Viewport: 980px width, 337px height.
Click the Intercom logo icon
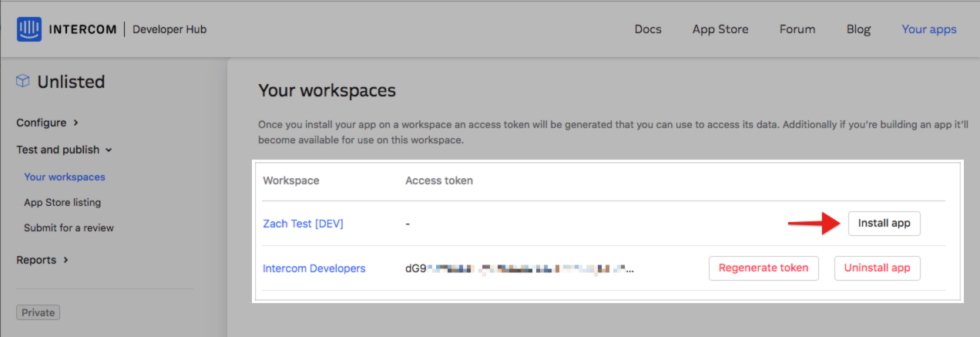coord(29,29)
